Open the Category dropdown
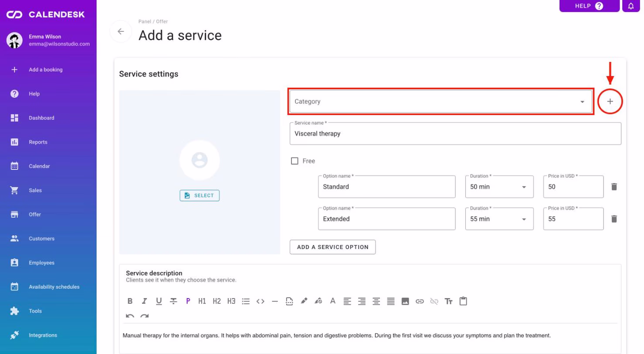644x354 pixels. 441,102
